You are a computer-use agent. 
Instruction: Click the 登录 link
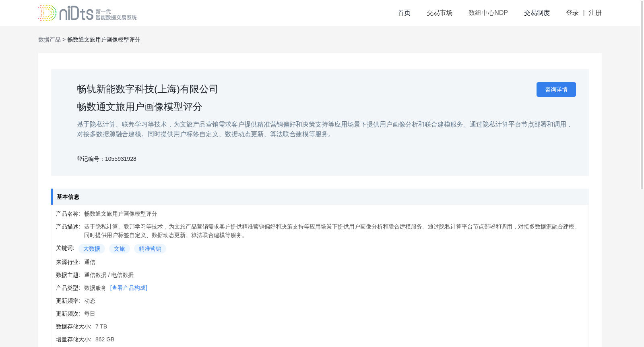click(572, 13)
